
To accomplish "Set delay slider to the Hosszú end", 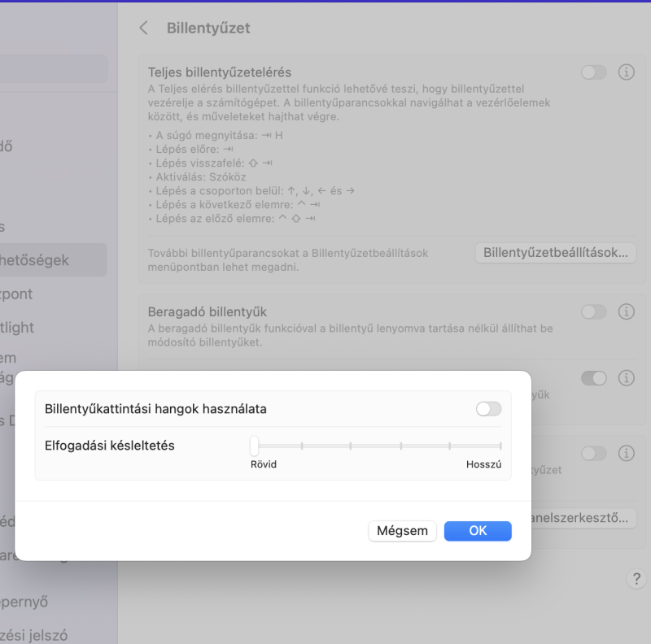I will click(500, 446).
